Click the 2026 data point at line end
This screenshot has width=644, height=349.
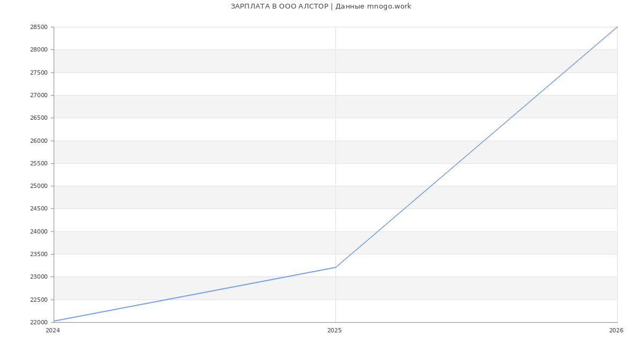tap(617, 27)
